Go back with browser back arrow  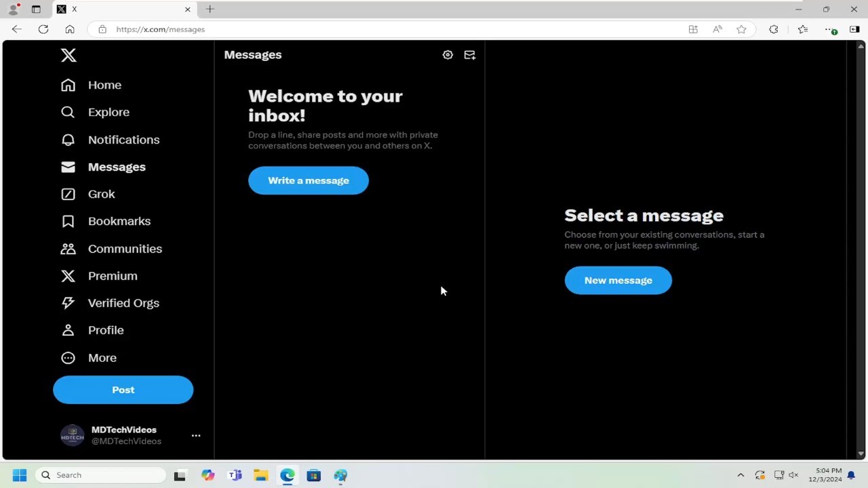[17, 29]
